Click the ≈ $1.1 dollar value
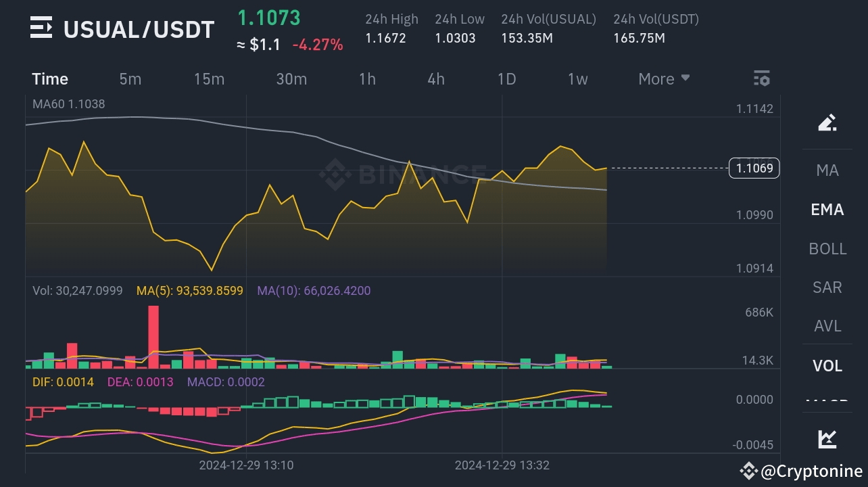Viewport: 868px width, 487px height. coord(258,45)
